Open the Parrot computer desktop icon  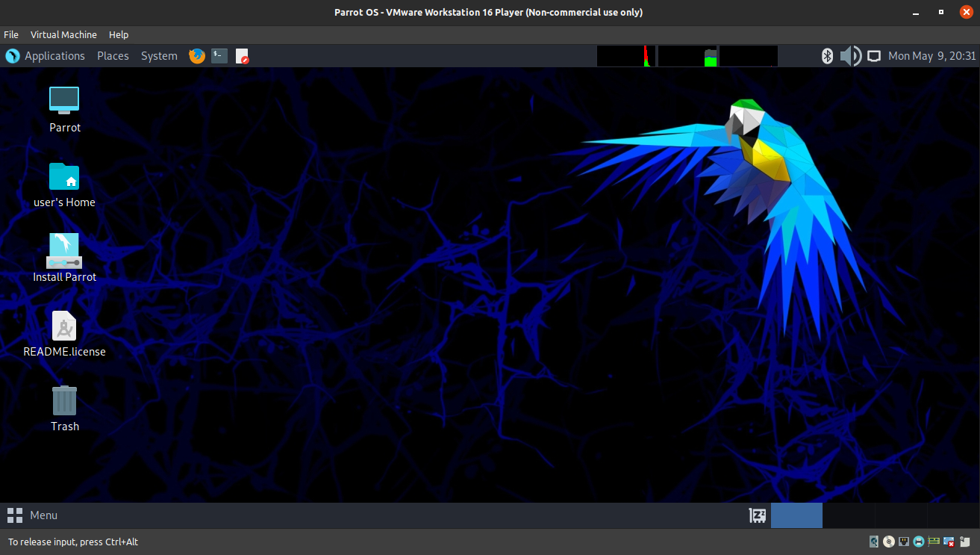[64, 101]
